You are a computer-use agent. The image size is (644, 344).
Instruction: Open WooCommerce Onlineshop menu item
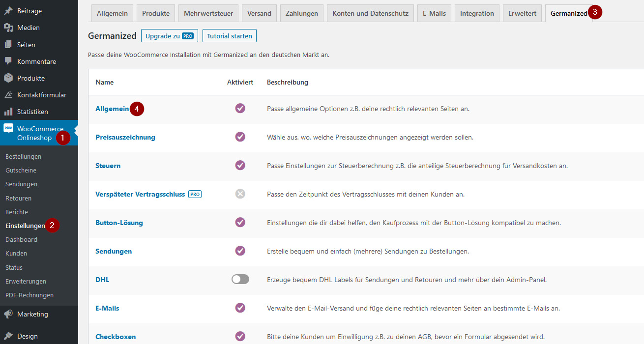point(39,133)
